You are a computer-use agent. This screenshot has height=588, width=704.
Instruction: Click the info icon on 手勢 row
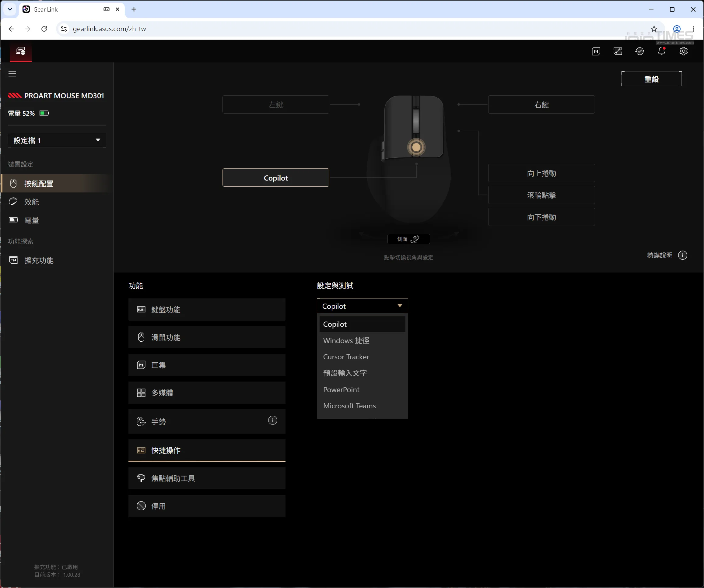pos(272,420)
